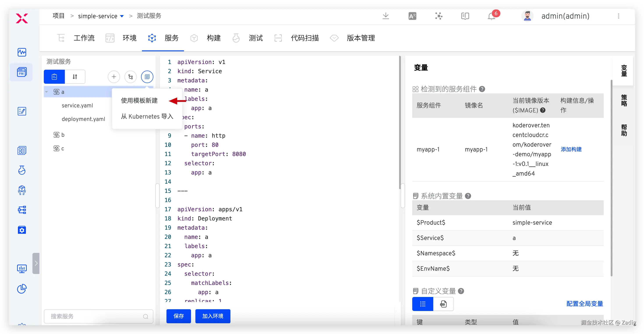
Task: Toggle custom variables YAML view
Action: tap(443, 304)
